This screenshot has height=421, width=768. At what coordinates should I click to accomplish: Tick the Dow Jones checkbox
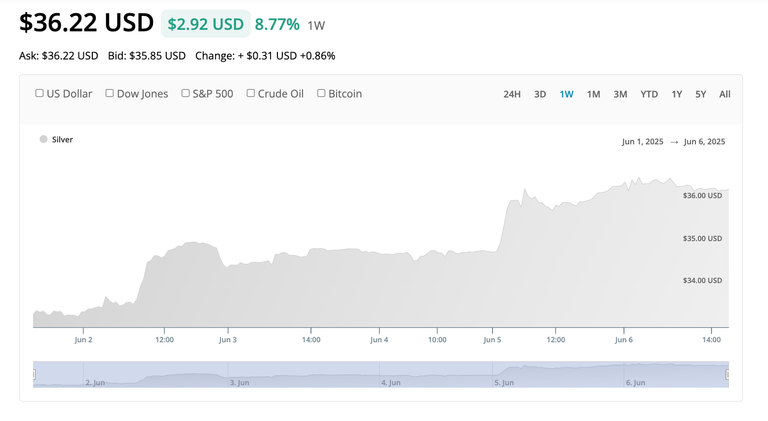click(110, 93)
